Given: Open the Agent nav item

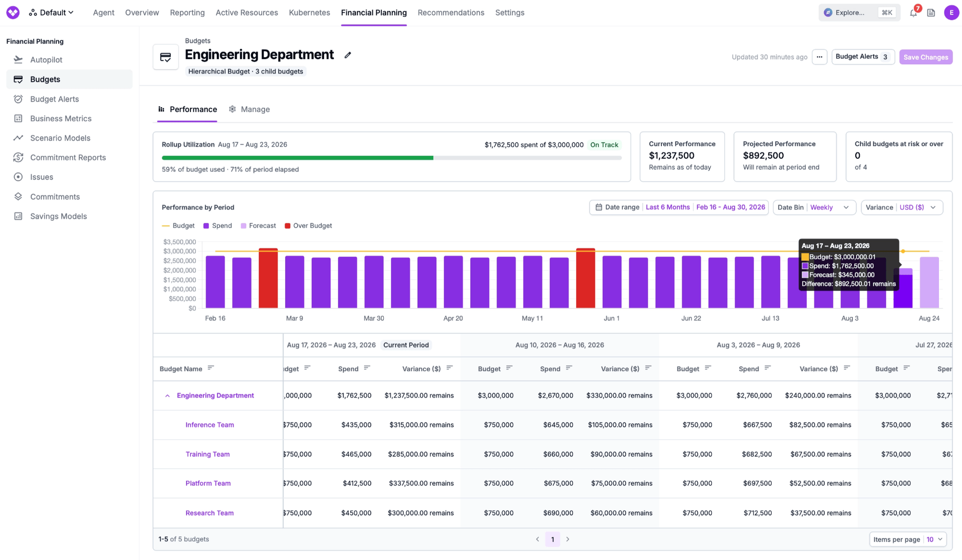Looking at the screenshot, I should pyautogui.click(x=104, y=13).
